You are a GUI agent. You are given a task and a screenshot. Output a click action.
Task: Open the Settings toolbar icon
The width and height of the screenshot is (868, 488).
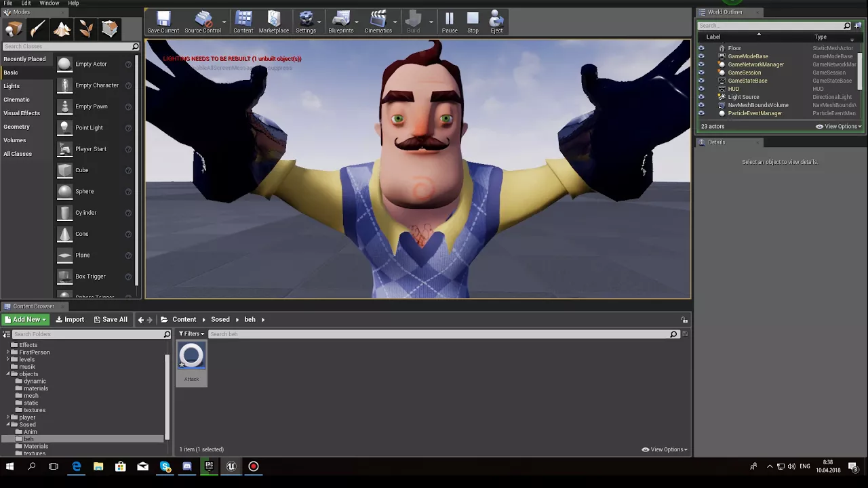[x=306, y=22]
